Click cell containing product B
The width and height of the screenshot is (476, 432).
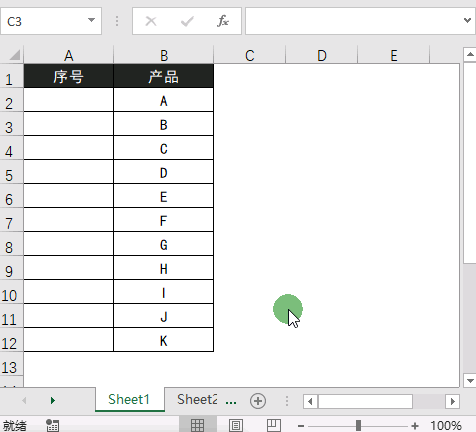click(x=164, y=124)
